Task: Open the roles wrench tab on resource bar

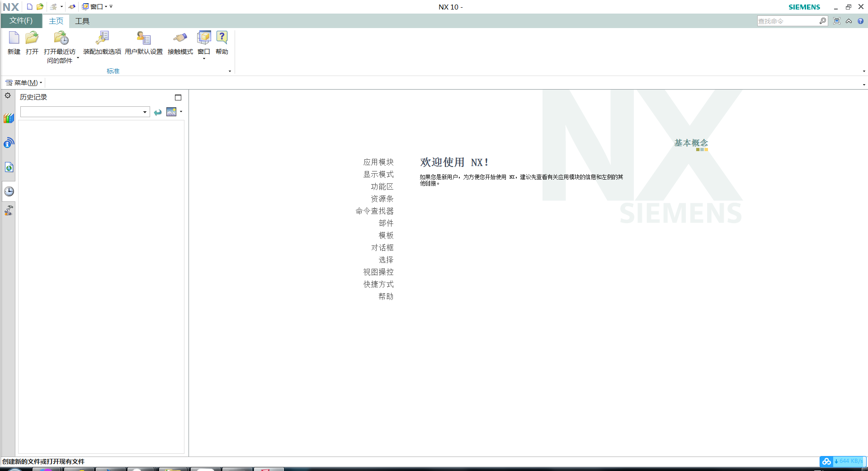Action: 9,210
